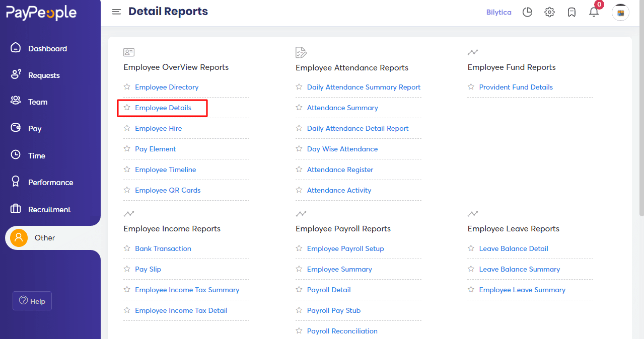Open notifications from the bell icon

(x=594, y=12)
